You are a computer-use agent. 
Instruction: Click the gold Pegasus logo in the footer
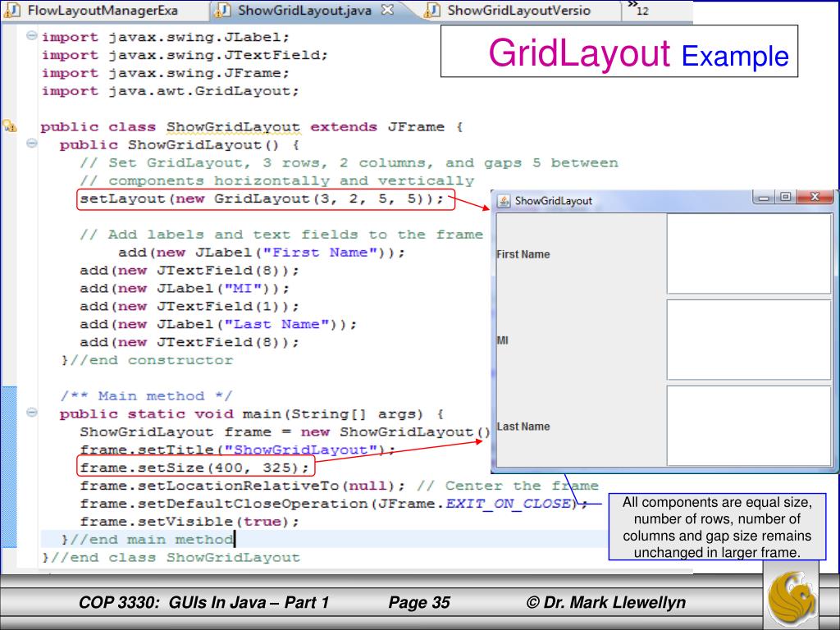tap(792, 597)
